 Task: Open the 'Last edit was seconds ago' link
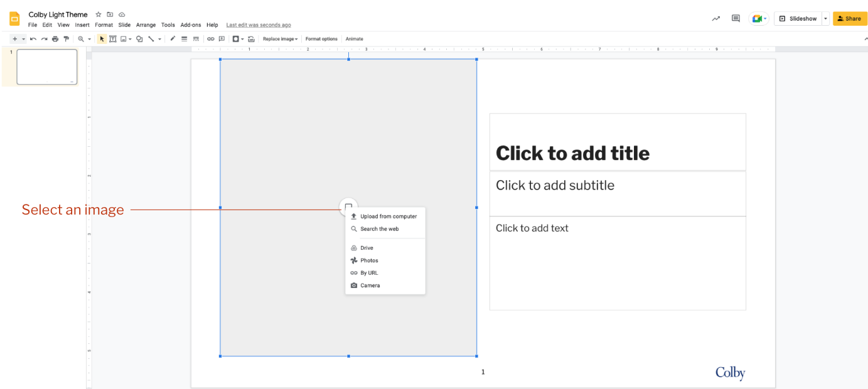[259, 25]
